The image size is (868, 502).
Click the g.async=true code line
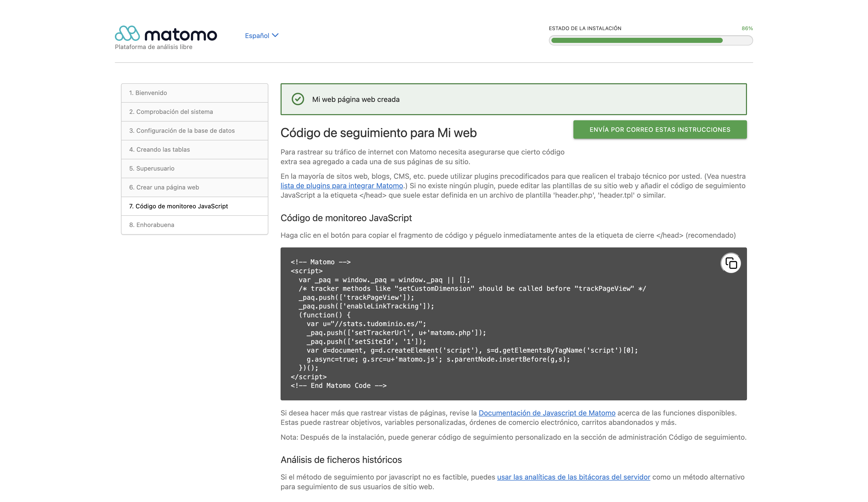[x=438, y=359]
